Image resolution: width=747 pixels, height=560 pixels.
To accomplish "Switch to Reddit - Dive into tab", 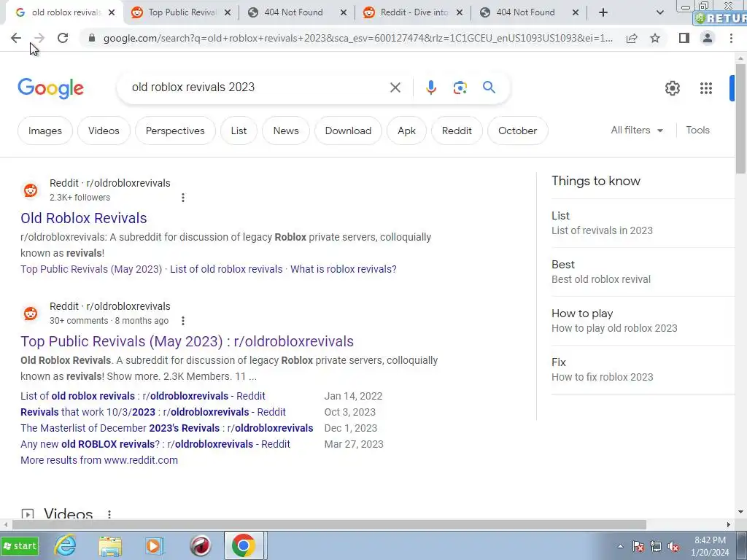I will (x=407, y=12).
